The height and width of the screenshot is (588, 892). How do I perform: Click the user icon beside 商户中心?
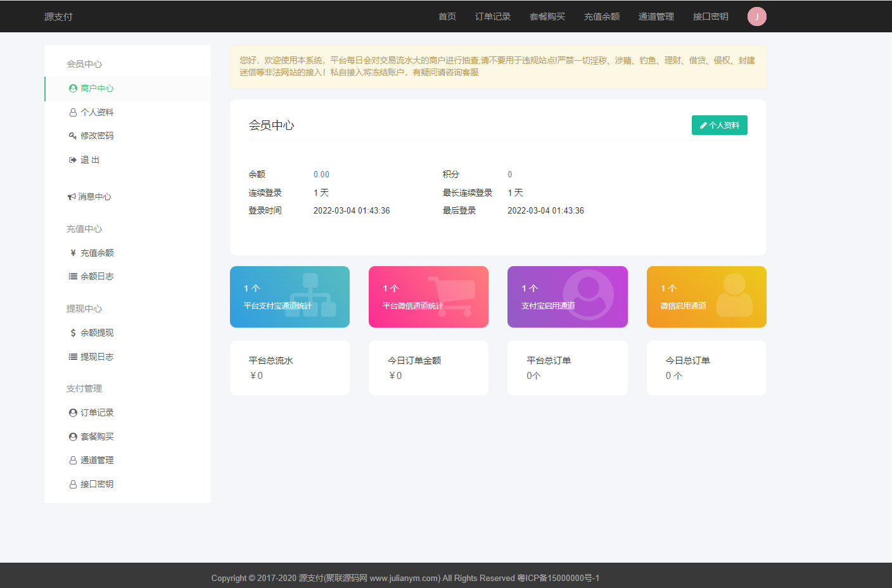(x=73, y=89)
